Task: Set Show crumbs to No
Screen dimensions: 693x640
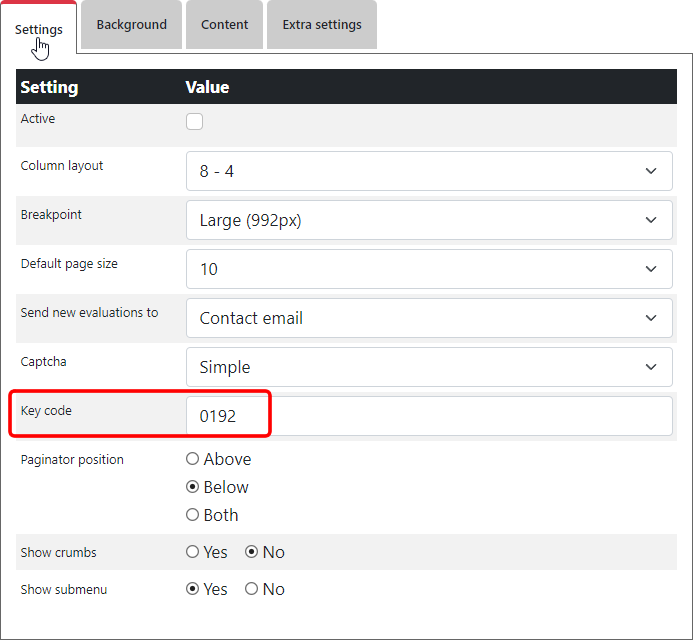Action: click(x=252, y=553)
